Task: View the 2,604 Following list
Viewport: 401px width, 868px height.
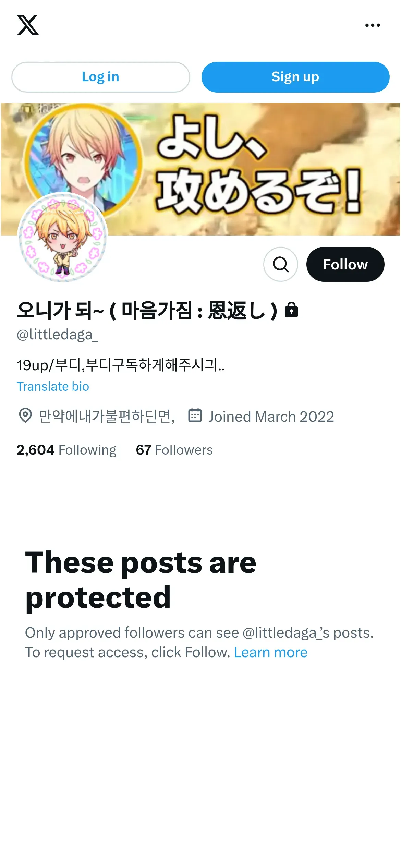Action: [66, 450]
